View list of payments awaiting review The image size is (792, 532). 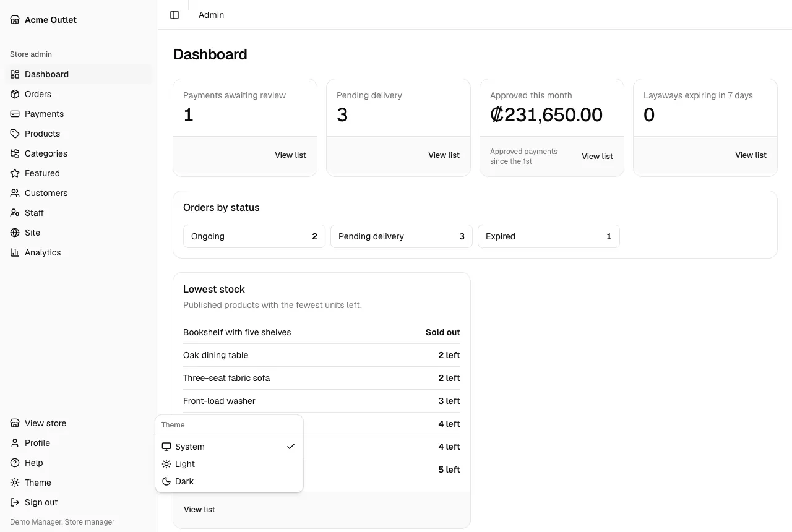(x=290, y=155)
